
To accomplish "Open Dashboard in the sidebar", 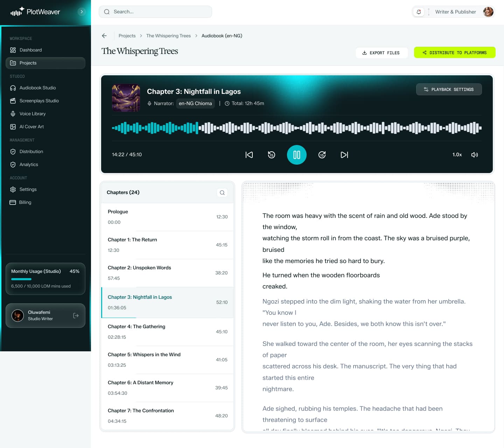I will [45, 50].
